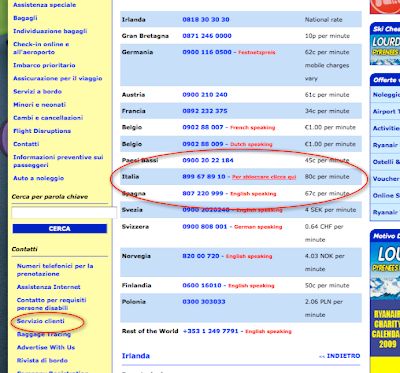Click Svezia number 0900 2020240
This screenshot has height=373, width=400.
(206, 210)
